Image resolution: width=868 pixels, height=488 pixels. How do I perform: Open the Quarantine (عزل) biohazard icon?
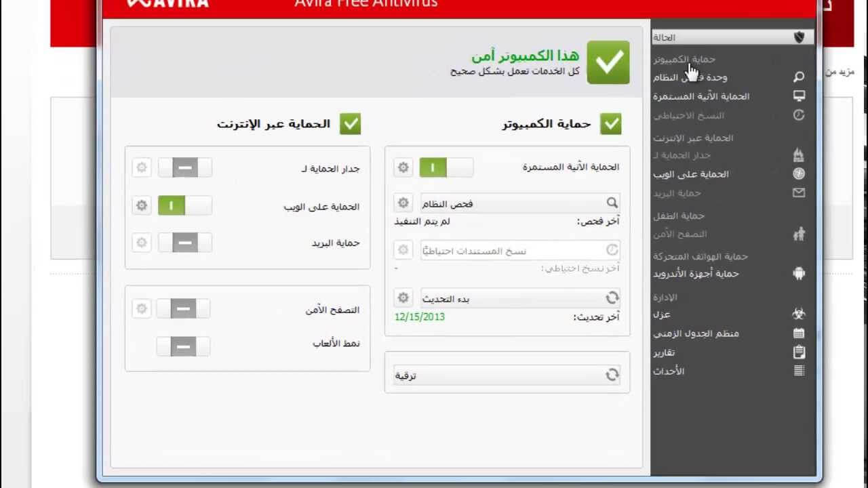click(799, 314)
